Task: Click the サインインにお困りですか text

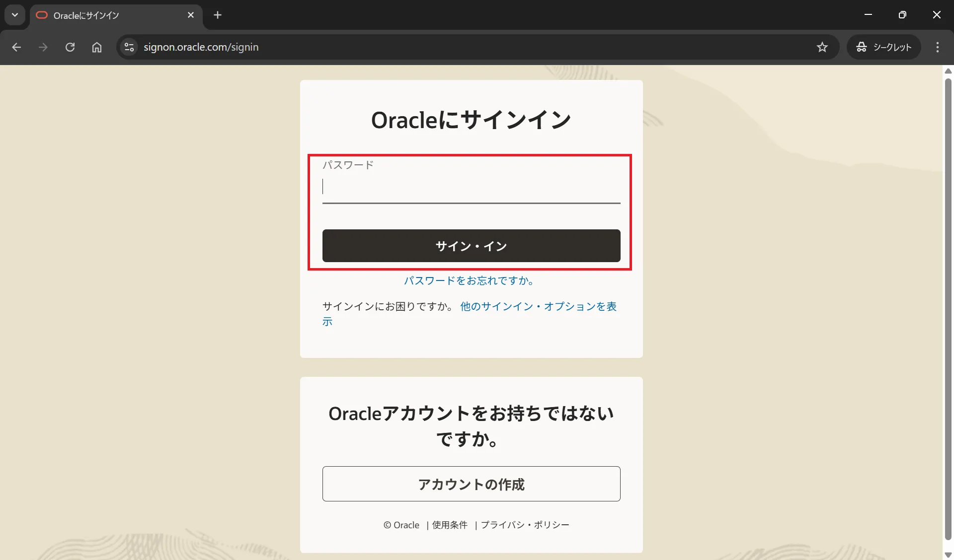Action: coord(388,306)
